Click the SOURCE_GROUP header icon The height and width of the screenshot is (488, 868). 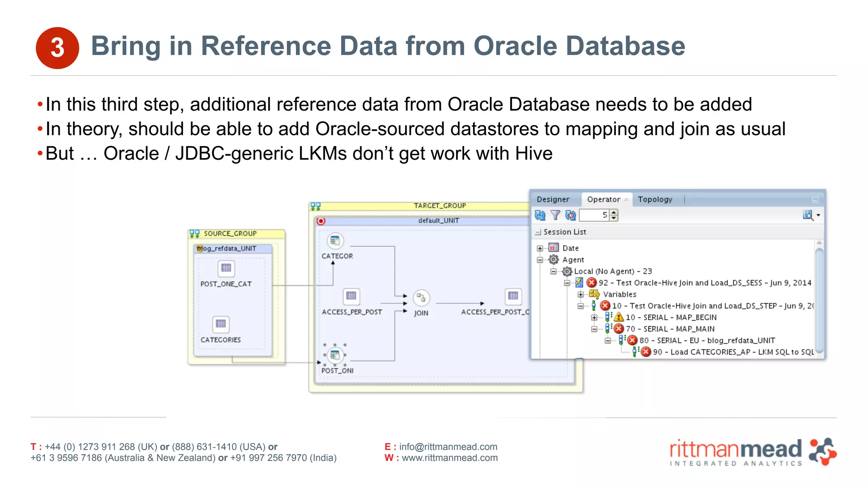coord(195,233)
